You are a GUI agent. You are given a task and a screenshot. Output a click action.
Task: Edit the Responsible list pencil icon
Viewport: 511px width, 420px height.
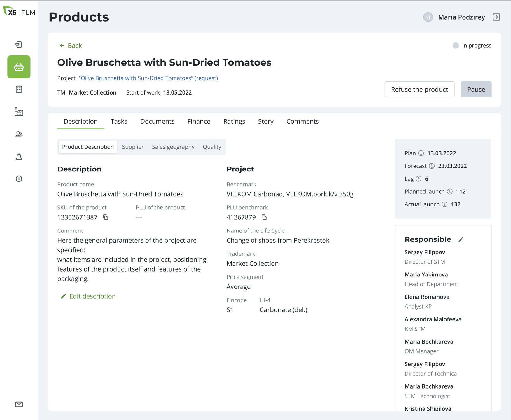click(461, 239)
